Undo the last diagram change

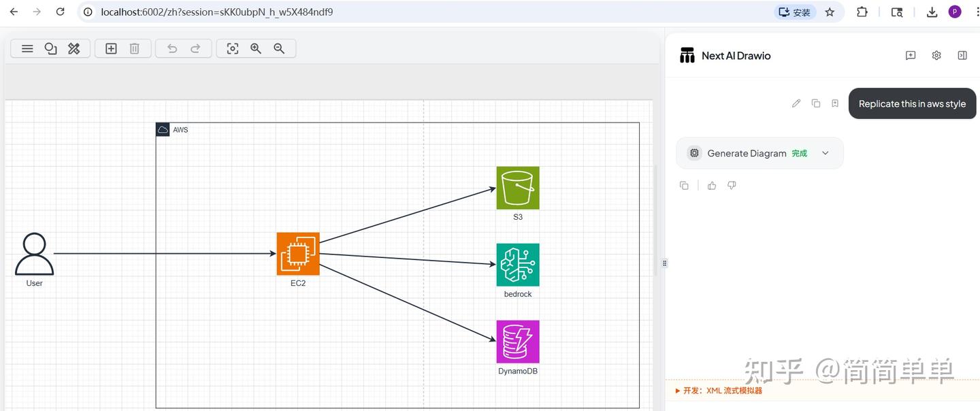tap(172, 48)
